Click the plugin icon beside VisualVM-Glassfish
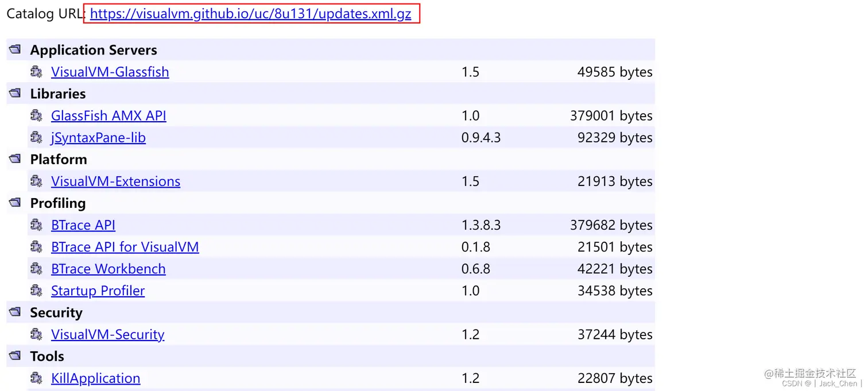This screenshot has height=391, width=868. (36, 72)
